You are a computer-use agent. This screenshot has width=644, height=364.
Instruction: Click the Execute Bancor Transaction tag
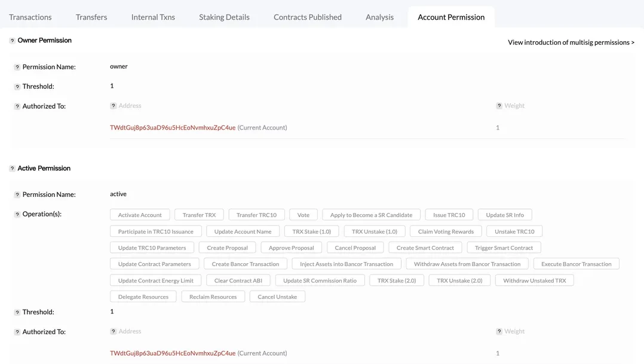[576, 264]
